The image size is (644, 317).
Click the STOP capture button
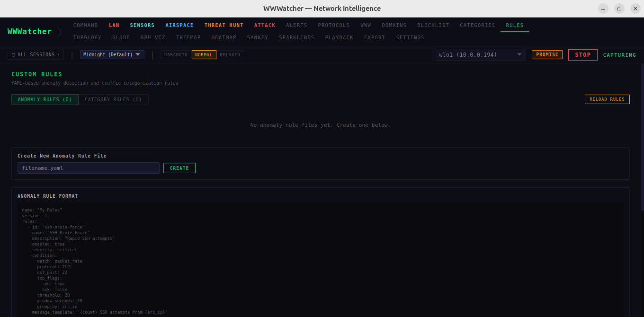coord(583,55)
